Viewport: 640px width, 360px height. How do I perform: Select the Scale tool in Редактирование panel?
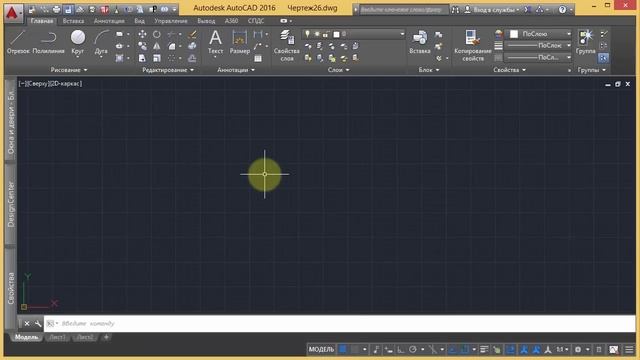[157, 58]
